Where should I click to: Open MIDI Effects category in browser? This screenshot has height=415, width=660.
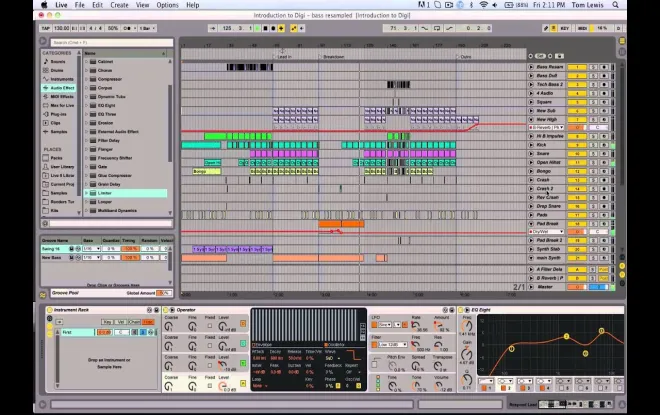[x=58, y=96]
